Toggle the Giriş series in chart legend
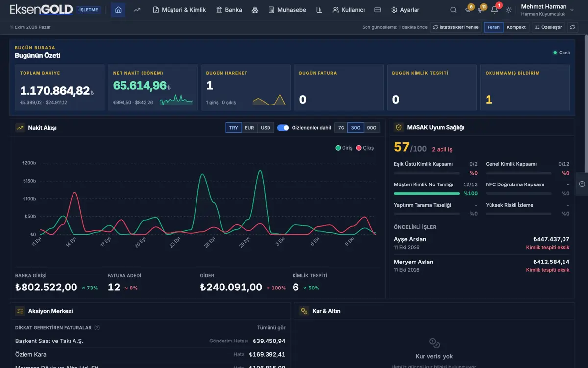 (x=344, y=148)
